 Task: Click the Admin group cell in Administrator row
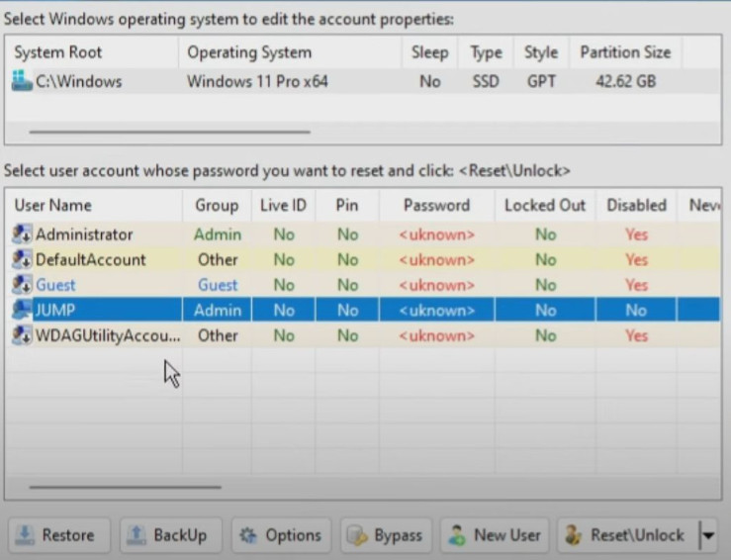coord(218,234)
